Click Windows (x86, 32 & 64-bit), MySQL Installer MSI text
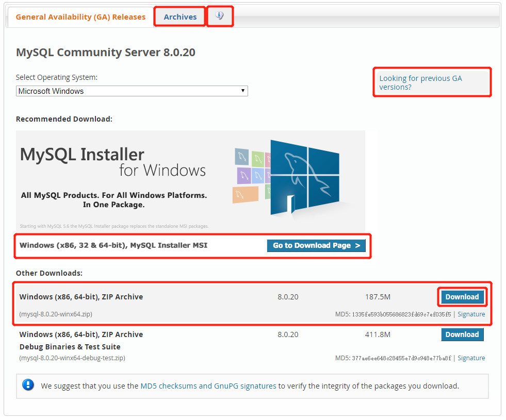Image resolution: width=506 pixels, height=420 pixels. (113, 245)
